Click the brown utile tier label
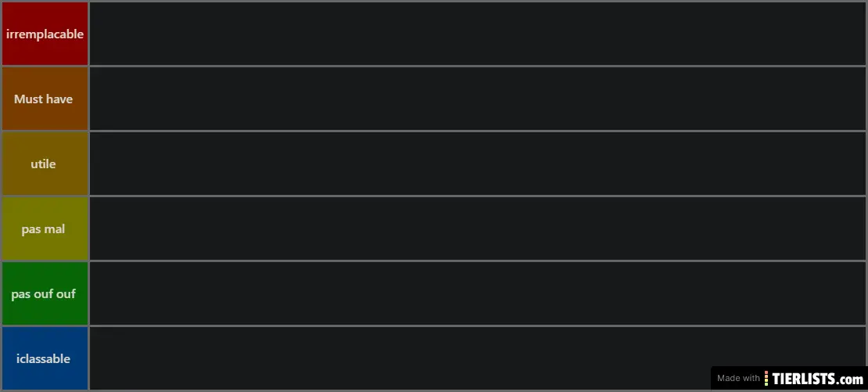This screenshot has width=868, height=392. tap(45, 164)
